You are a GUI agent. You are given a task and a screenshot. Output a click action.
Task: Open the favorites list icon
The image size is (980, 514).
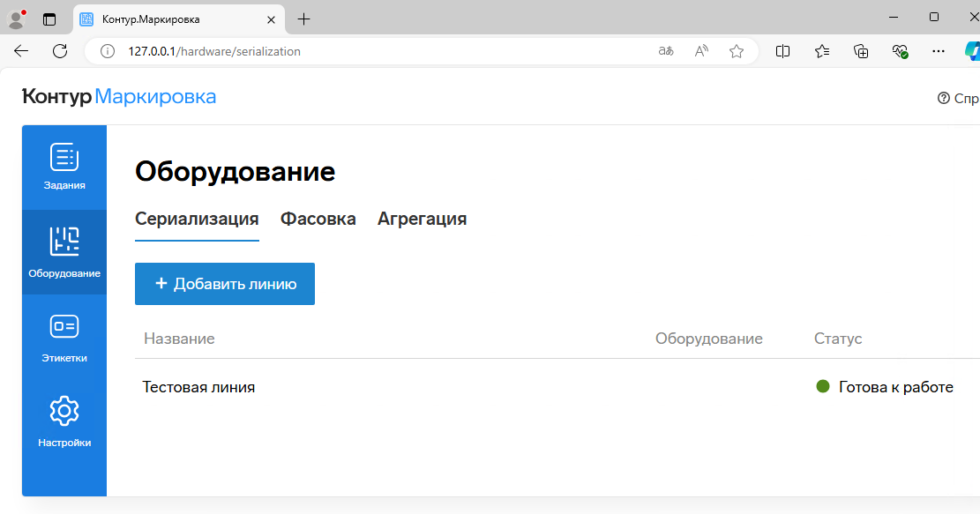[822, 51]
